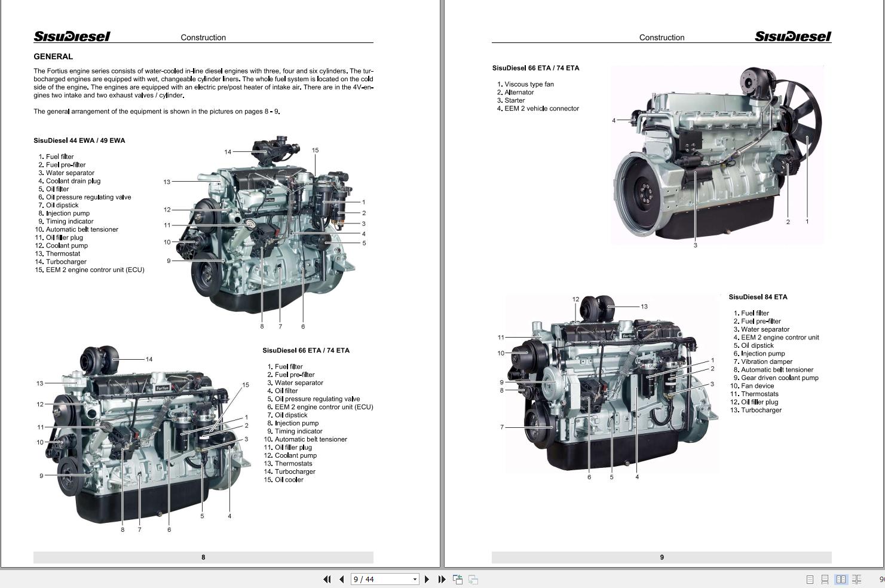Switch to continuous scrolling page view
Viewport: 885px width, 588px height.
825,579
